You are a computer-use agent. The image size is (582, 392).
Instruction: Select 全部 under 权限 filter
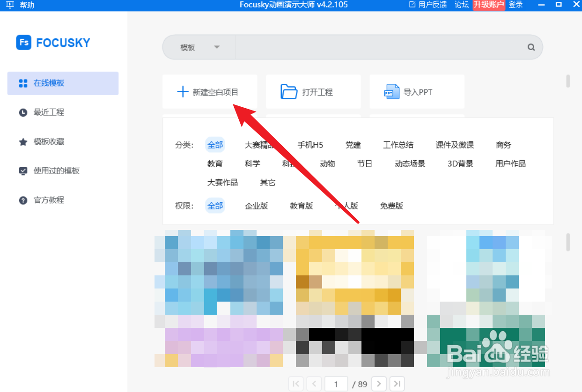point(215,206)
